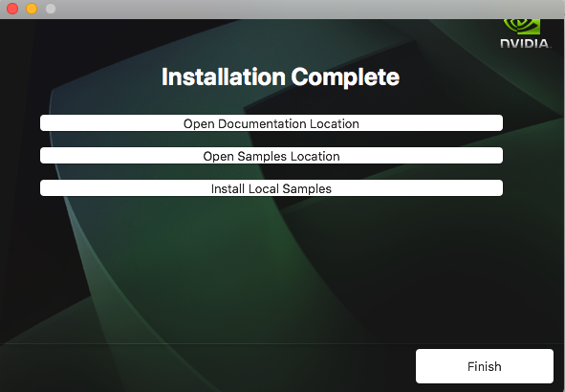Click the word Installation in the heading
The height and width of the screenshot is (392, 565).
[x=224, y=76]
